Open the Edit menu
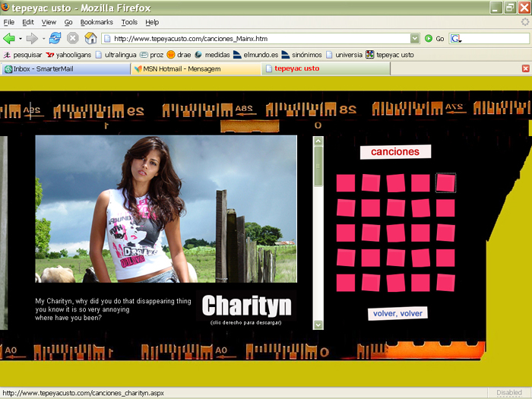Viewport: 532px width, 399px height. [x=28, y=22]
